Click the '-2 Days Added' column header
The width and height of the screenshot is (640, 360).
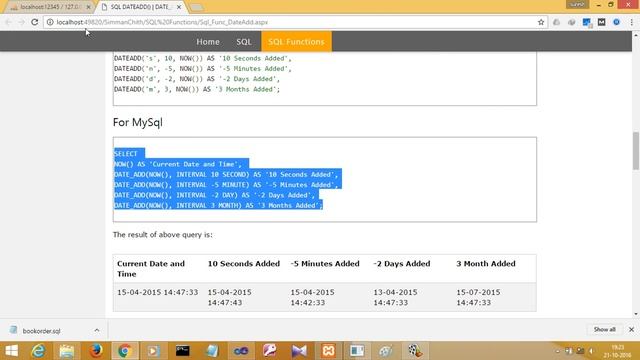[402, 264]
